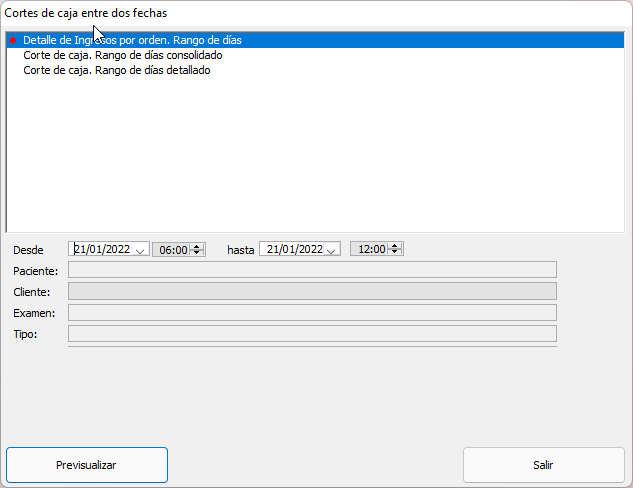Viewport: 633px width, 488px height.
Task: Increase the Desde time with up arrow
Action: pyautogui.click(x=197, y=246)
